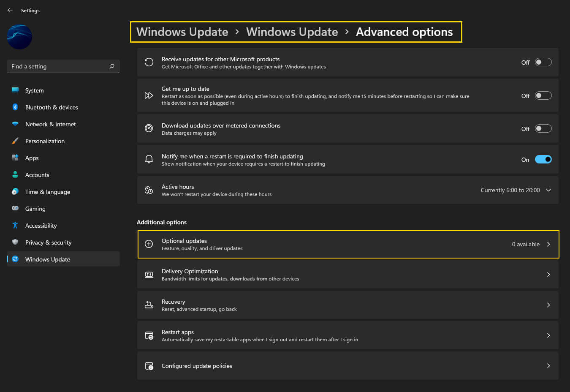Click the search magnifier icon
570x392 pixels.
[x=112, y=66]
